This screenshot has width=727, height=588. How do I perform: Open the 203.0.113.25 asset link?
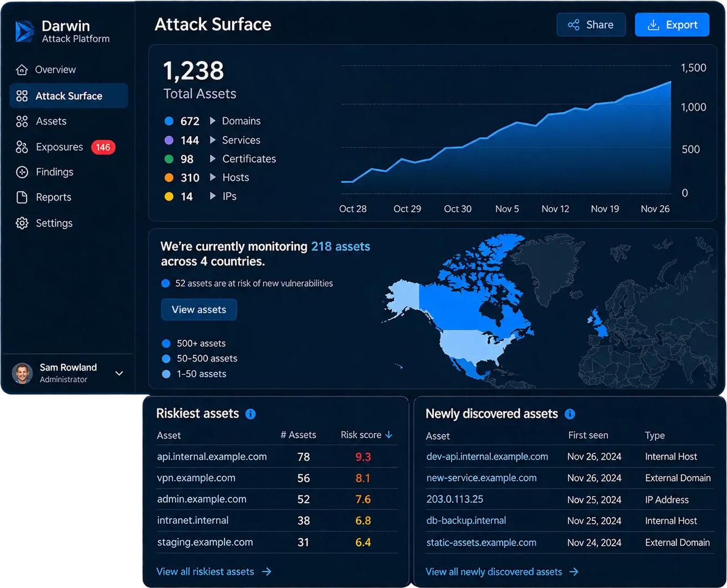[455, 499]
